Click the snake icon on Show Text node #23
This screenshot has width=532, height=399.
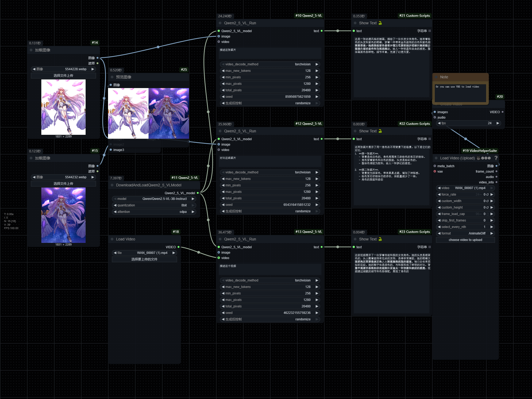pos(380,239)
